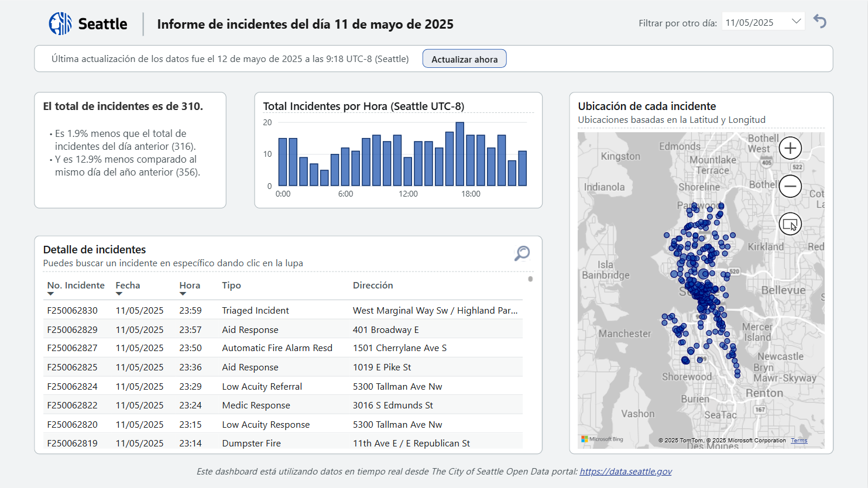Click the reset filter curved arrow icon
Image resolution: width=868 pixels, height=488 pixels.
coord(820,20)
